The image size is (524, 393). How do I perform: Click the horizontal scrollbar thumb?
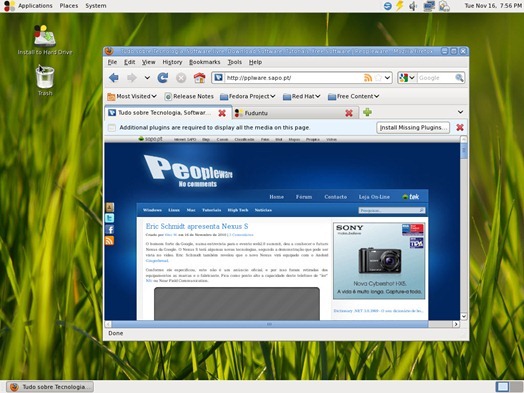click(269, 324)
